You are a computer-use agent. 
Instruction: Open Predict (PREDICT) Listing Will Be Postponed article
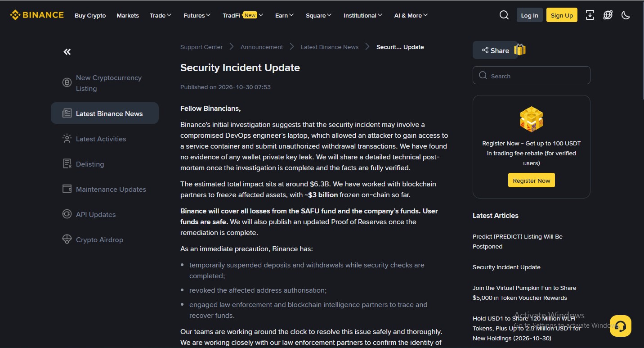pyautogui.click(x=518, y=241)
